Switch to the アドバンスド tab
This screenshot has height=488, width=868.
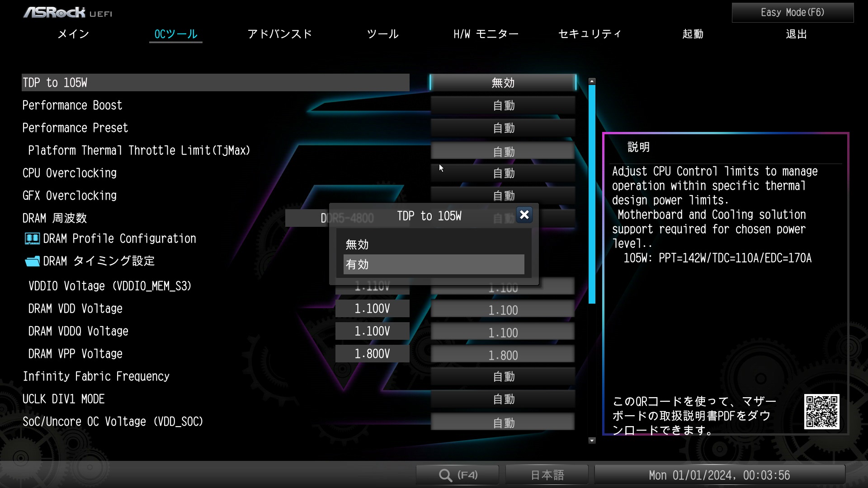click(x=279, y=33)
